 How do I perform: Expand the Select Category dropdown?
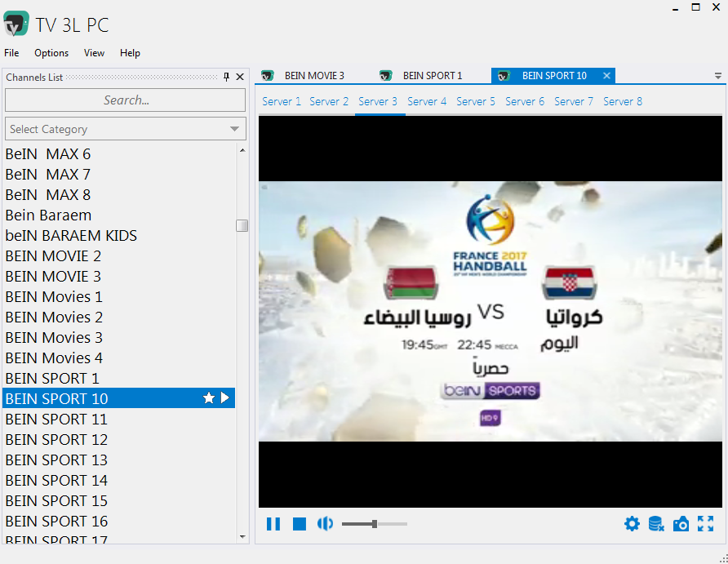click(x=234, y=129)
